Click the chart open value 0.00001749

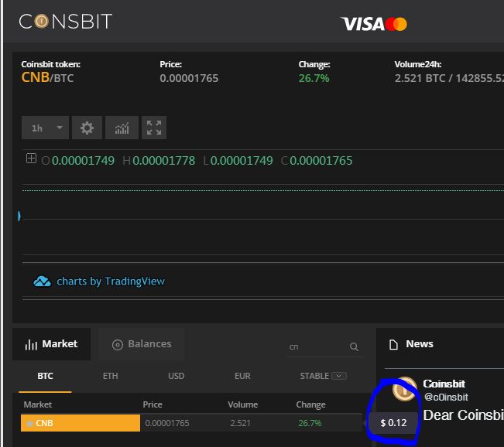[83, 161]
